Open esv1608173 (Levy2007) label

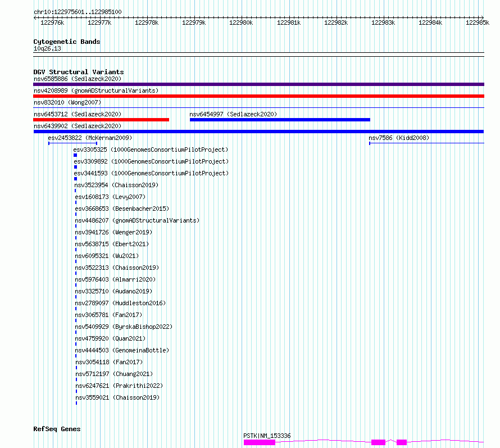click(110, 197)
